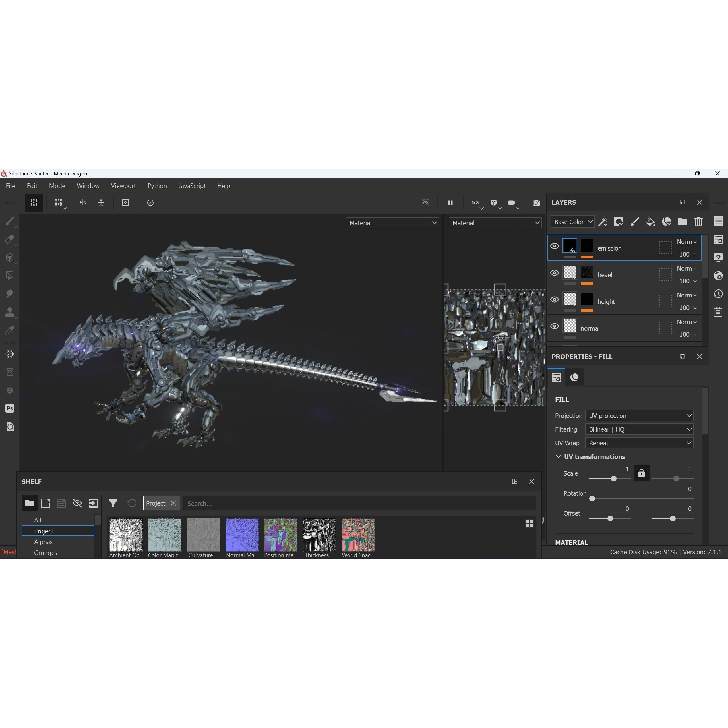This screenshot has height=728, width=728.
Task: Open the Python menu
Action: pos(157,185)
